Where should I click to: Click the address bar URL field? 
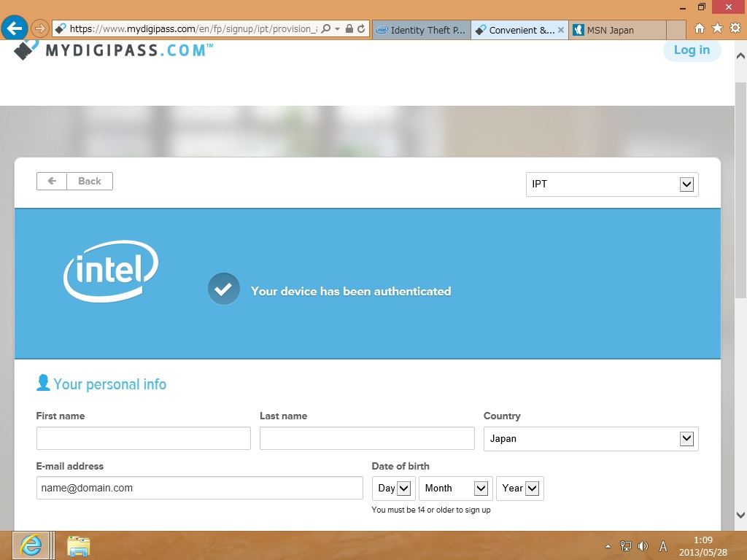point(193,28)
